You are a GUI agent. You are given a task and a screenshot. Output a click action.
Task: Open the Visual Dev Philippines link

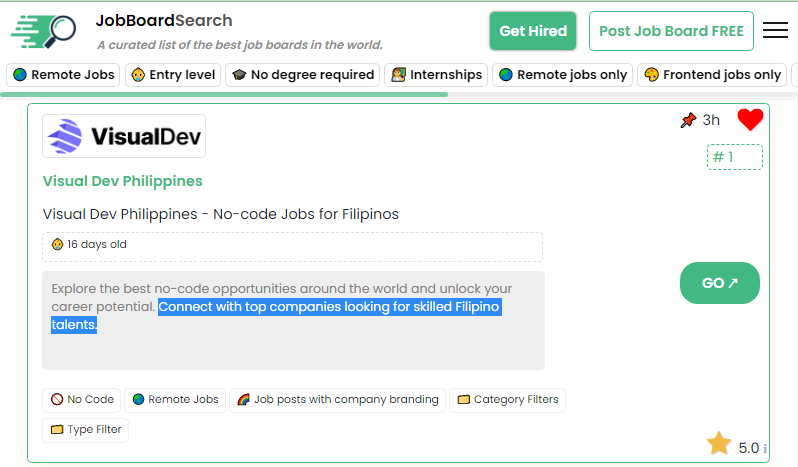point(123,181)
